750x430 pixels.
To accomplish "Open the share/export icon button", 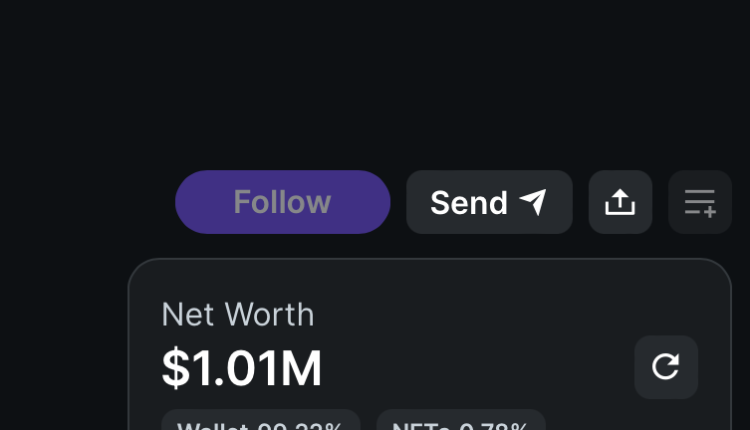I will pyautogui.click(x=620, y=202).
